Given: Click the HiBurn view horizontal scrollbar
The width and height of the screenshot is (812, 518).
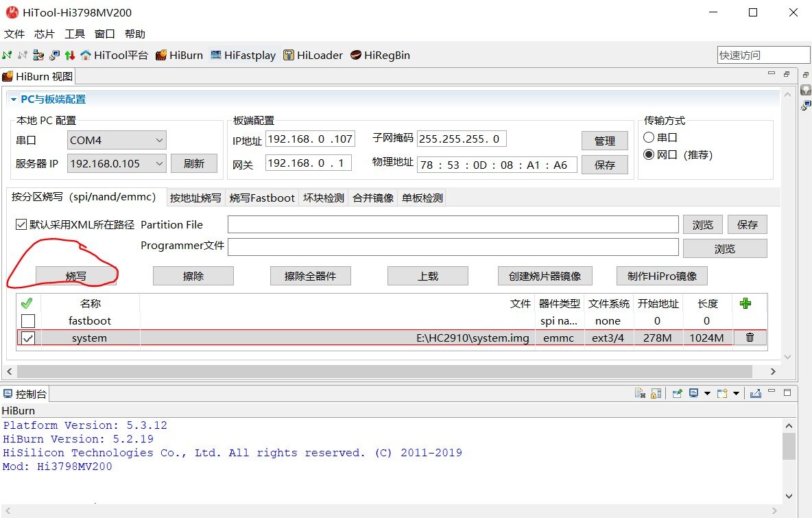Looking at the screenshot, I should (385, 371).
